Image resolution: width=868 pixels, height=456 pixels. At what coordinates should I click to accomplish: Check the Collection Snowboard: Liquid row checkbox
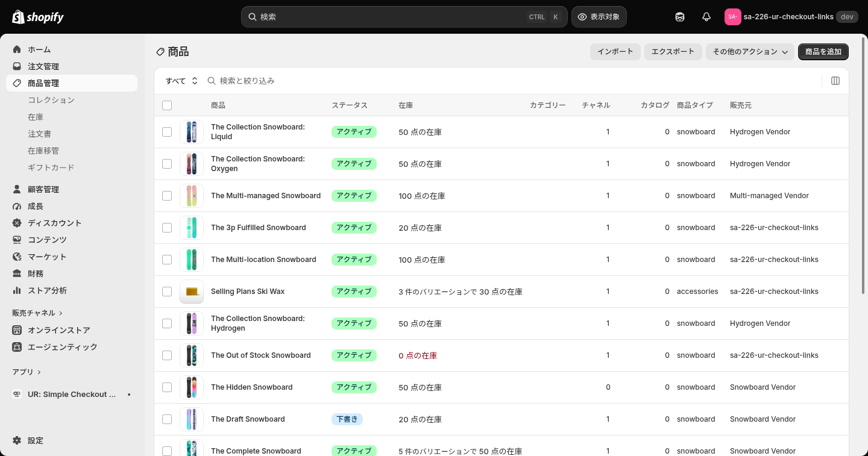pos(167,132)
